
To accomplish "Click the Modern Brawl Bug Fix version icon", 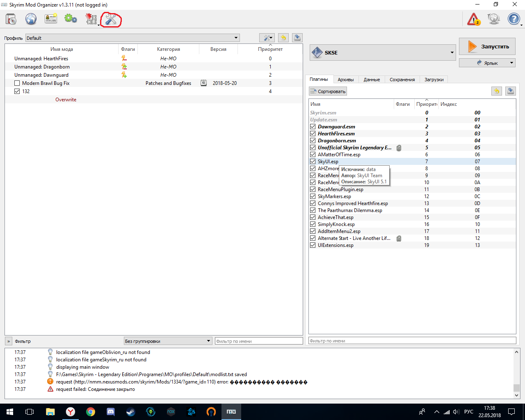I will coord(203,83).
